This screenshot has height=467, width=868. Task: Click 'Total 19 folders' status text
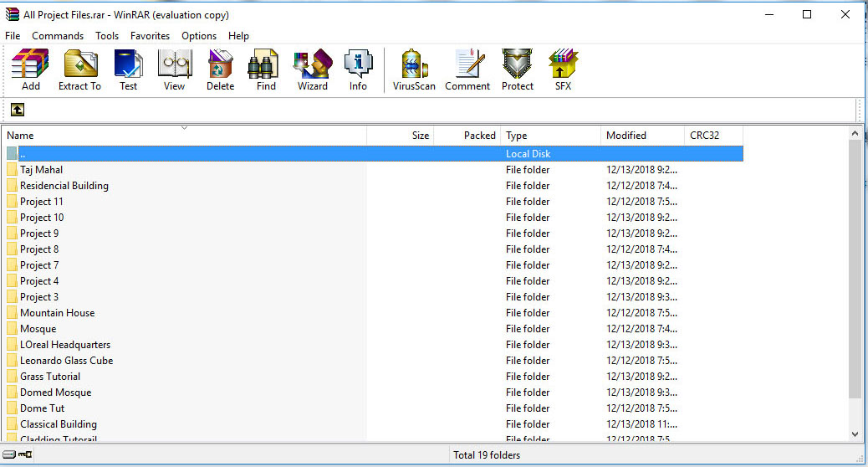(487, 454)
